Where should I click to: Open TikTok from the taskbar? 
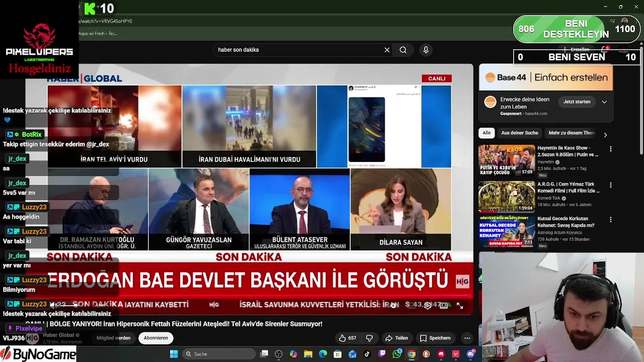[x=367, y=354]
